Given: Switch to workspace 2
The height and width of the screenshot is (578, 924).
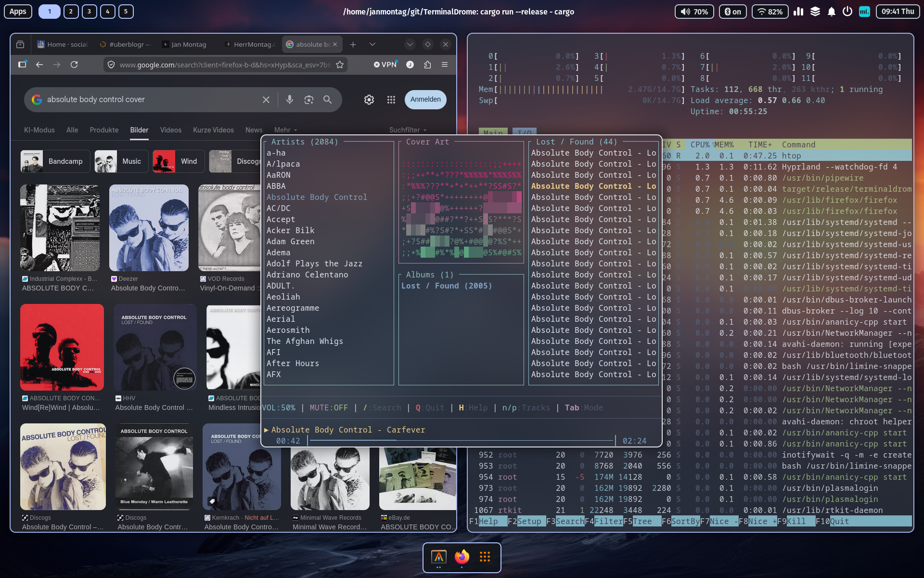Looking at the screenshot, I should (x=71, y=12).
